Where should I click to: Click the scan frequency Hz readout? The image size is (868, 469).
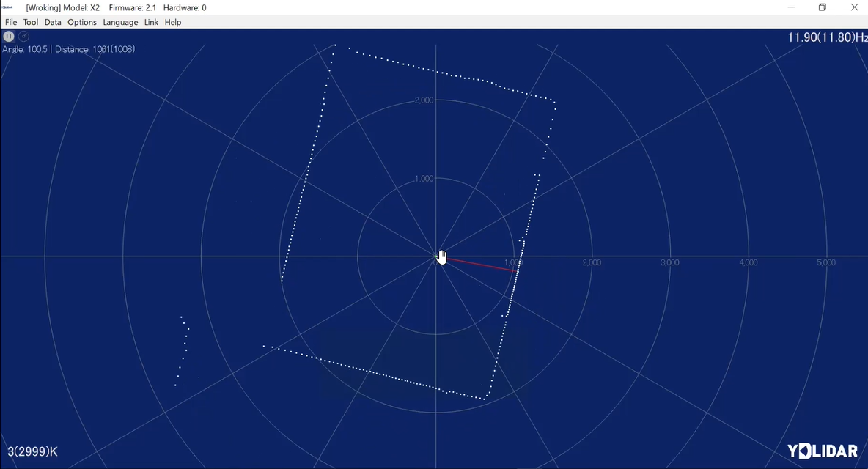(827, 37)
